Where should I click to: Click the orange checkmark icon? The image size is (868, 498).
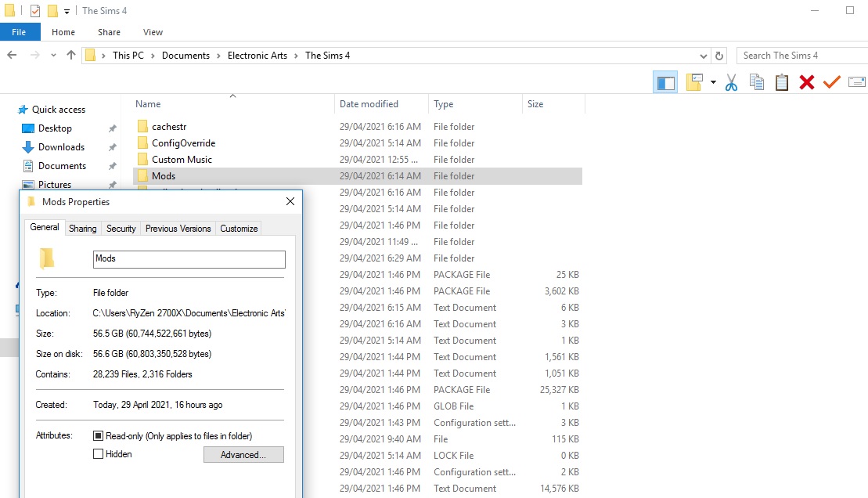[x=831, y=82]
